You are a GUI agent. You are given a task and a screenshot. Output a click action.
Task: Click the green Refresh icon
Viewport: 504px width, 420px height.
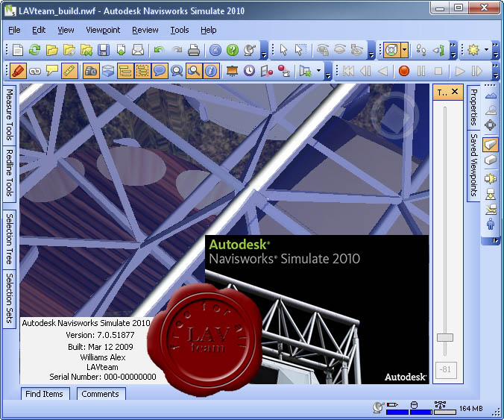[35, 50]
